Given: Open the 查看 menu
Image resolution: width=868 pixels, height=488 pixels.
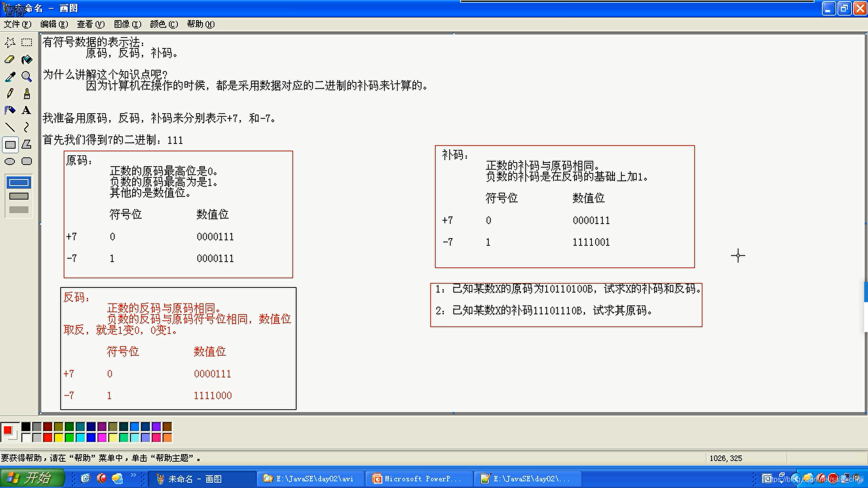Looking at the screenshot, I should pyautogui.click(x=91, y=24).
